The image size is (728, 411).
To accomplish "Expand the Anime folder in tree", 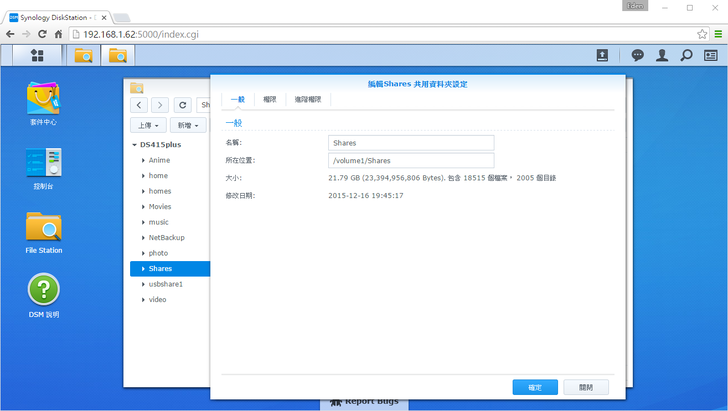I will coord(142,160).
